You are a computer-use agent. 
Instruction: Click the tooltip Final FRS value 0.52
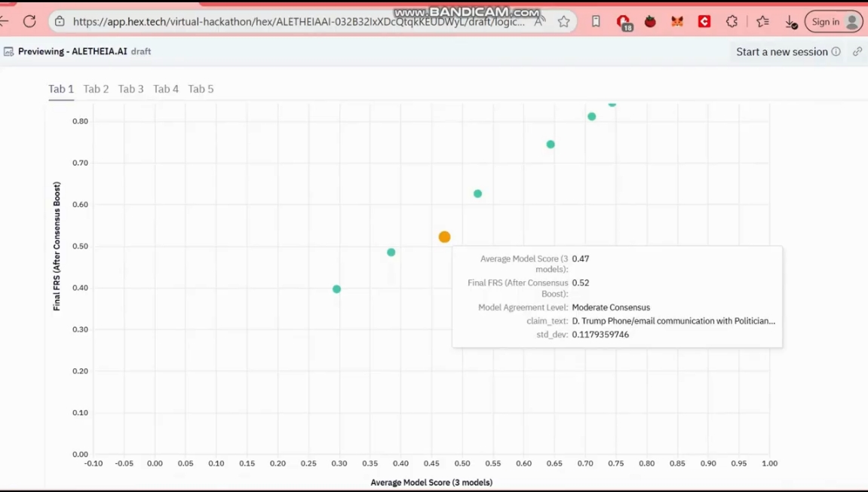click(x=581, y=283)
